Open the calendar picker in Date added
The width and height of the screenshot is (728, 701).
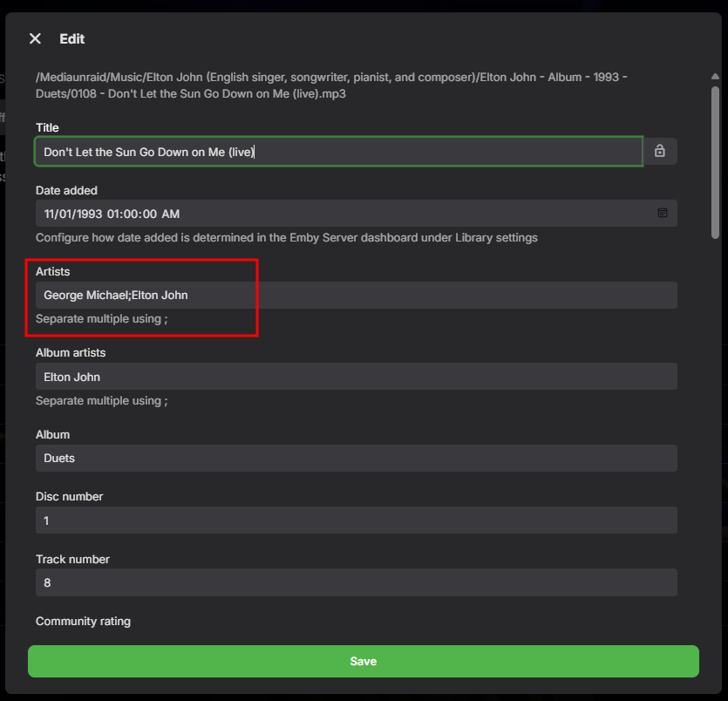[663, 213]
